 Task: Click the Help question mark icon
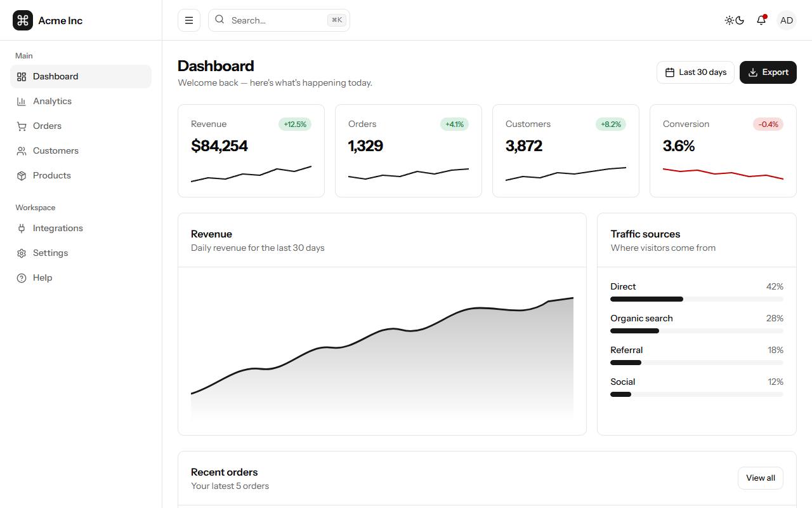click(22, 278)
